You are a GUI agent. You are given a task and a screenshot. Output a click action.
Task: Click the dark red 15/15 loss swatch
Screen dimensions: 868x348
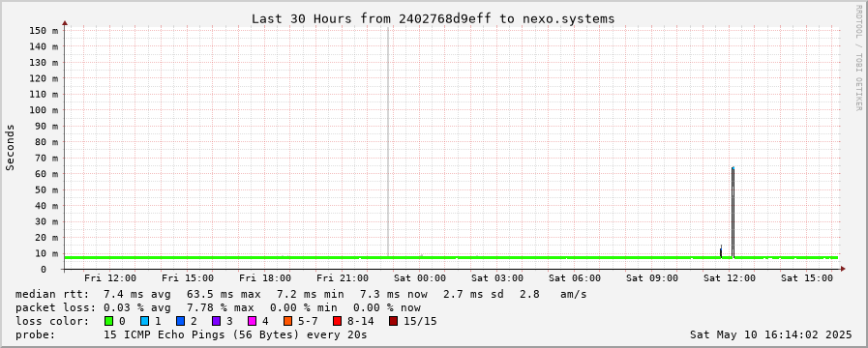tap(393, 321)
